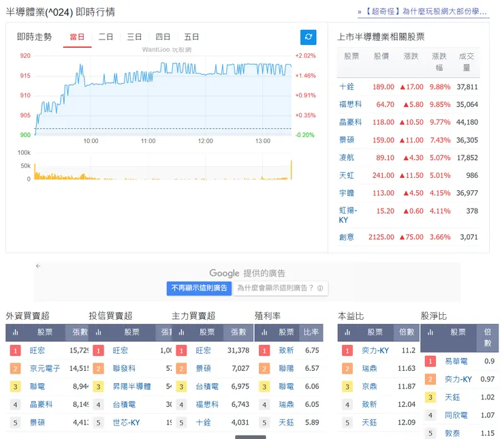The width and height of the screenshot is (504, 439).
Task: Sort 殖利率 table by 比率 column
Action: click(311, 332)
